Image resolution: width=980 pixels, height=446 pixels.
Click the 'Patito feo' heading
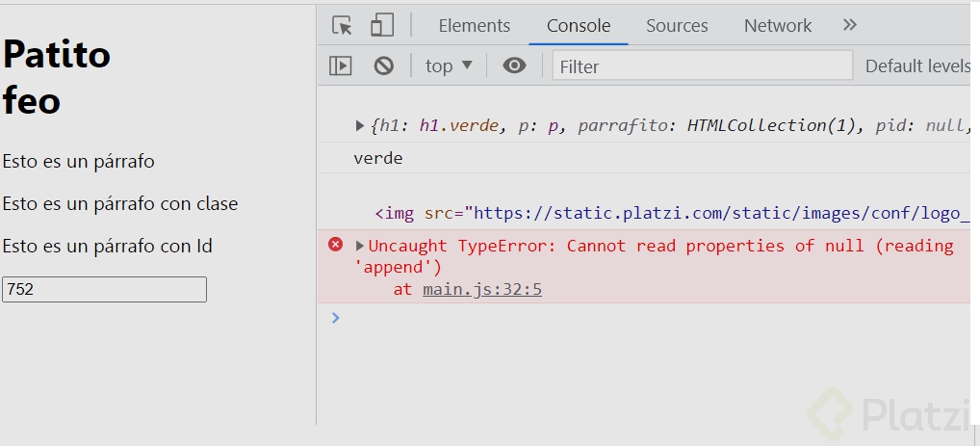[x=57, y=78]
